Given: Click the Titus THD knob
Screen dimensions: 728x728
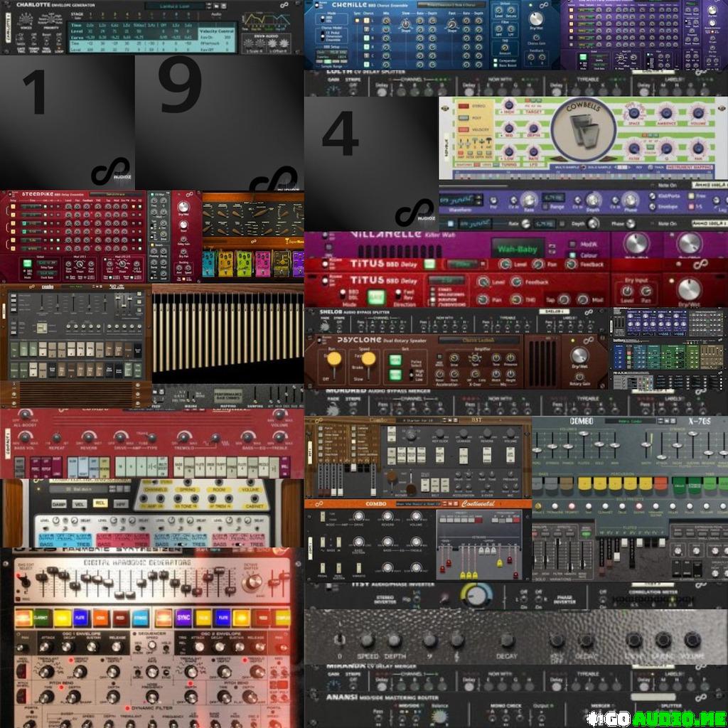Looking at the screenshot, I should (516, 299).
